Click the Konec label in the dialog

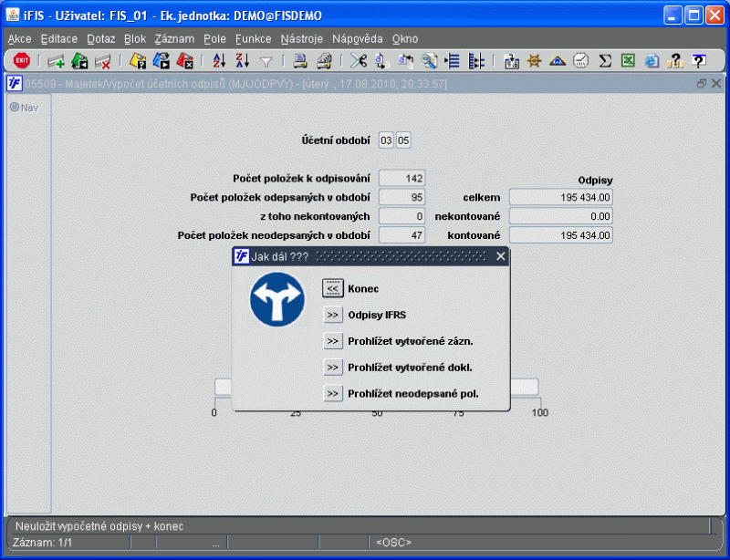tap(363, 288)
